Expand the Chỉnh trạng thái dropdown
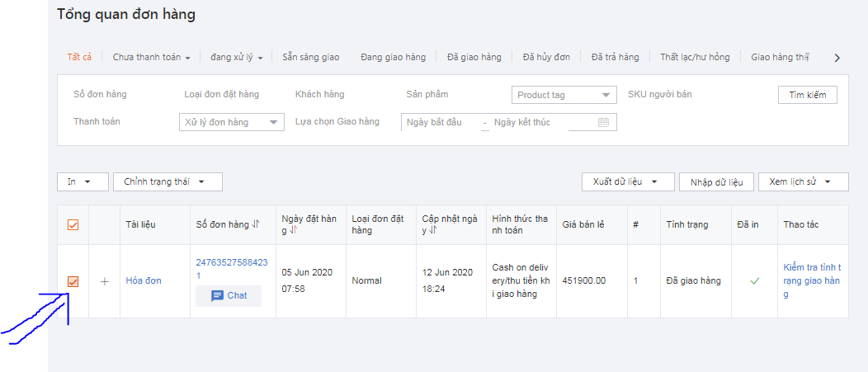 (167, 181)
